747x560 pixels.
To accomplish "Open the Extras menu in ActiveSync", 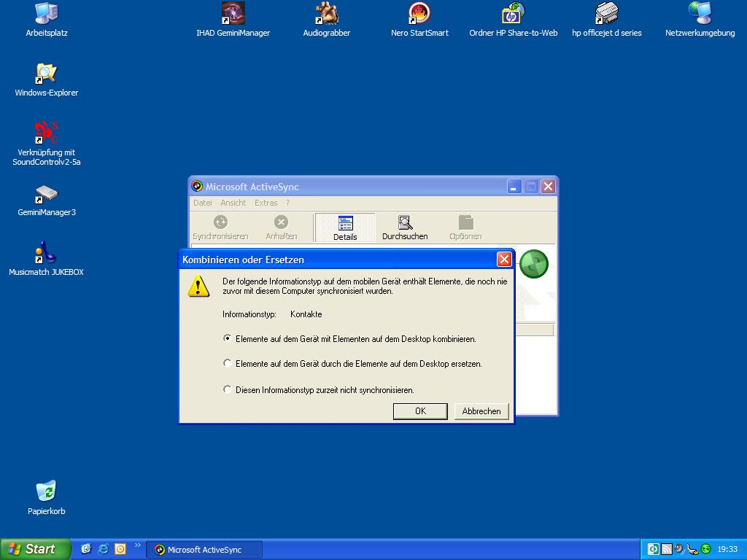I will tap(266, 203).
